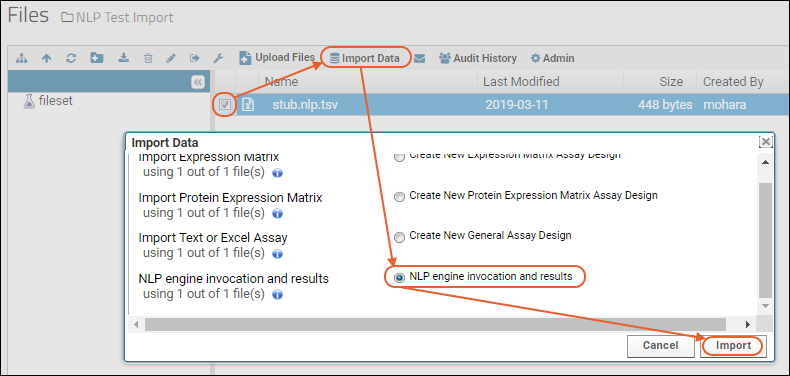Select Create New Protein Expression Matrix Assay Design
This screenshot has width=790, height=376.
[x=400, y=197]
